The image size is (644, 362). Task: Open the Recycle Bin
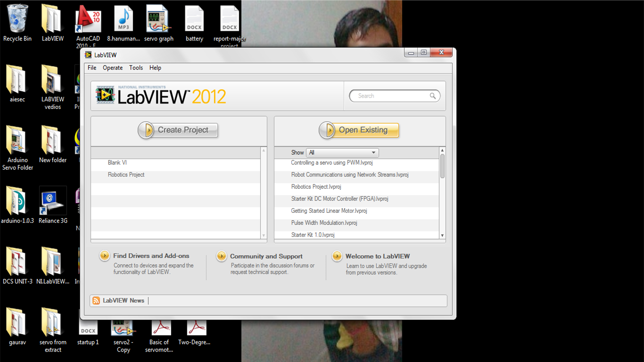[x=17, y=19]
